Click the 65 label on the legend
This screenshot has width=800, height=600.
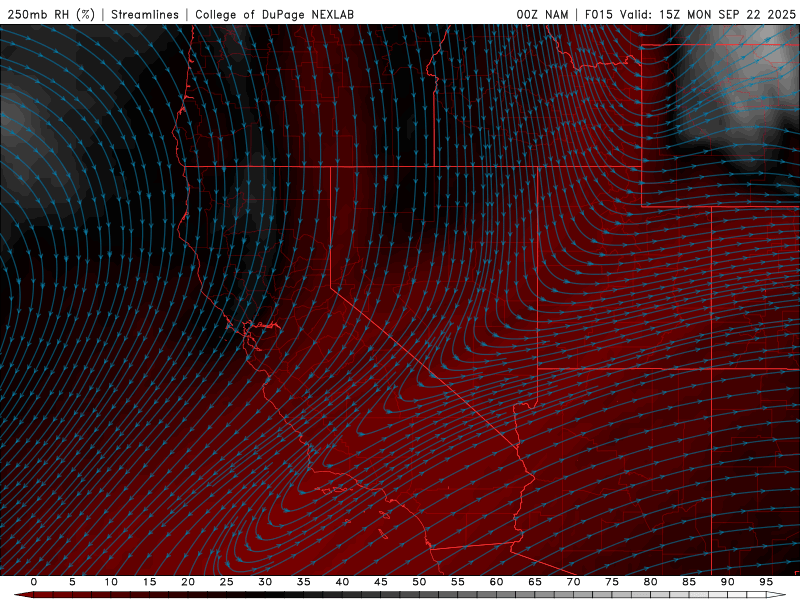pyautogui.click(x=535, y=582)
